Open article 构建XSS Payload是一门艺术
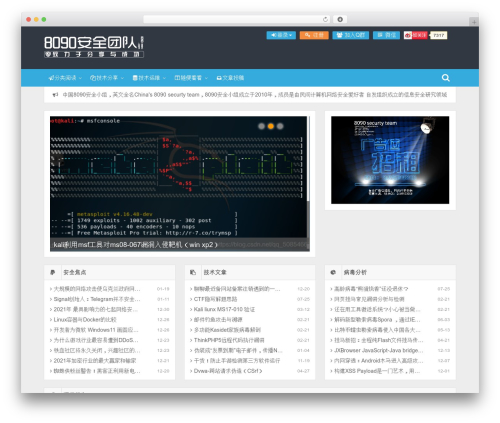Viewport: 500px width, 423px height. coord(377,371)
